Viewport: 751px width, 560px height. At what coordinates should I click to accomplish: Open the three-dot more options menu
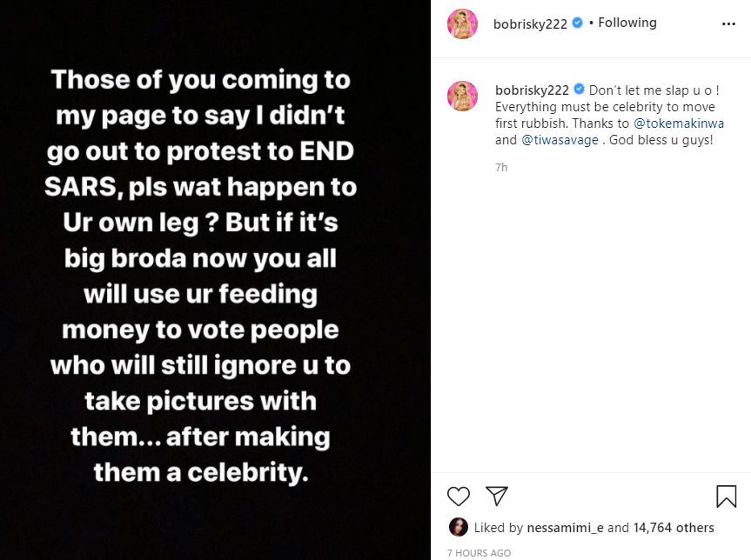pos(729,24)
